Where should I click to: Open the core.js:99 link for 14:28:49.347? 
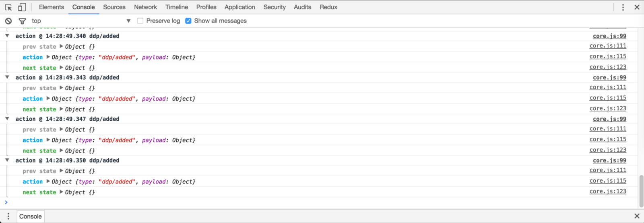pos(609,119)
